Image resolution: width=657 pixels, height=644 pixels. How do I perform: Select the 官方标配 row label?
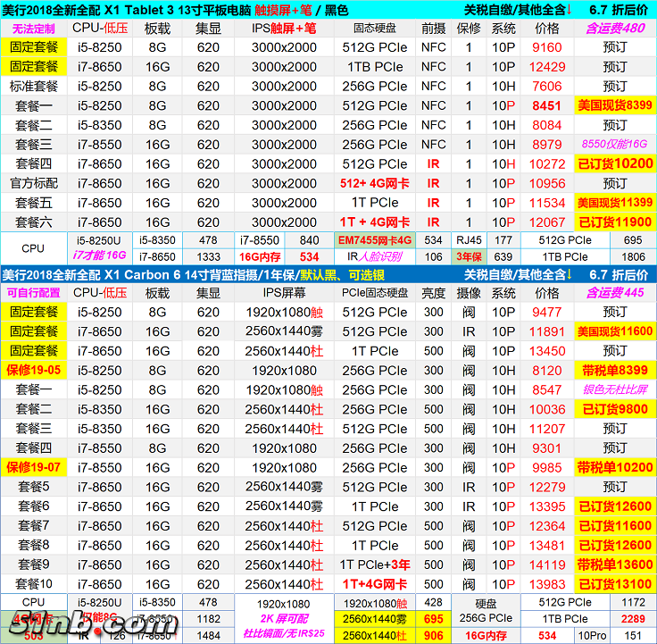pos(33,183)
